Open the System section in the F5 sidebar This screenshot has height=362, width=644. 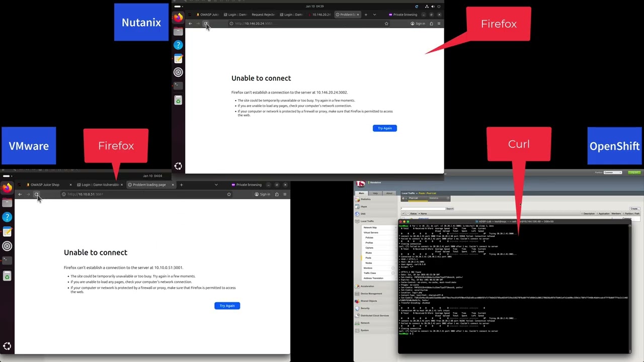click(x=364, y=330)
